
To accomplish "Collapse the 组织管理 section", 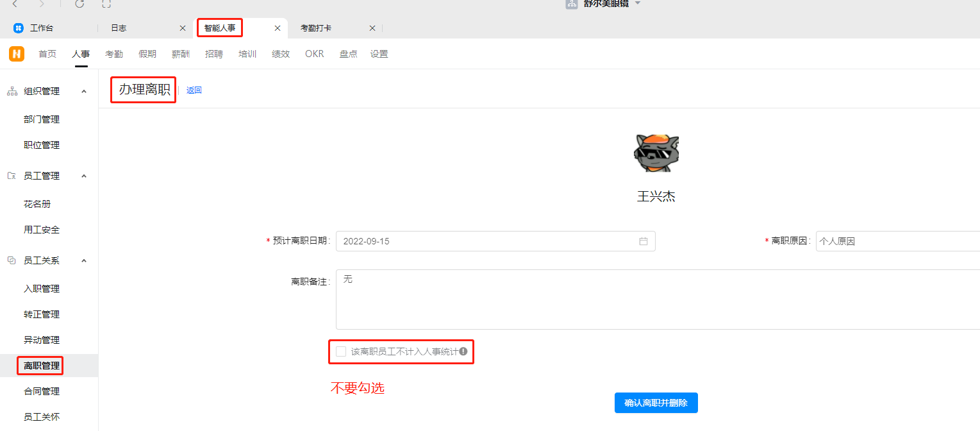I will click(x=84, y=91).
